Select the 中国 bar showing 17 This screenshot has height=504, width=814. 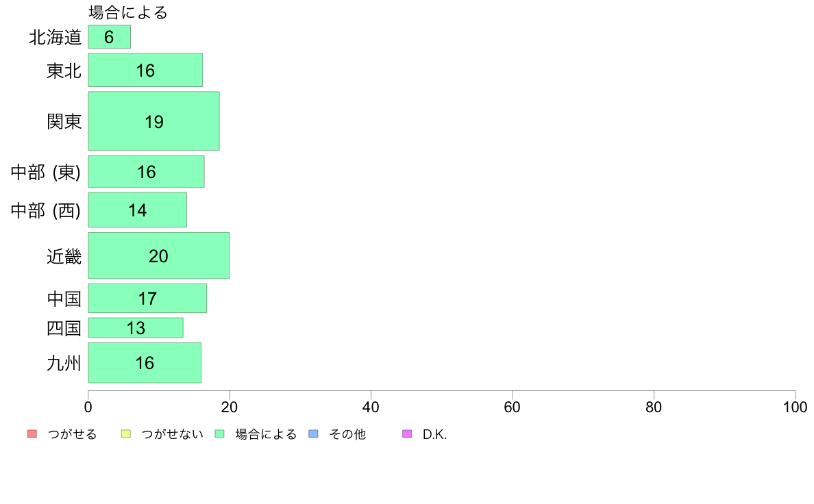147,299
